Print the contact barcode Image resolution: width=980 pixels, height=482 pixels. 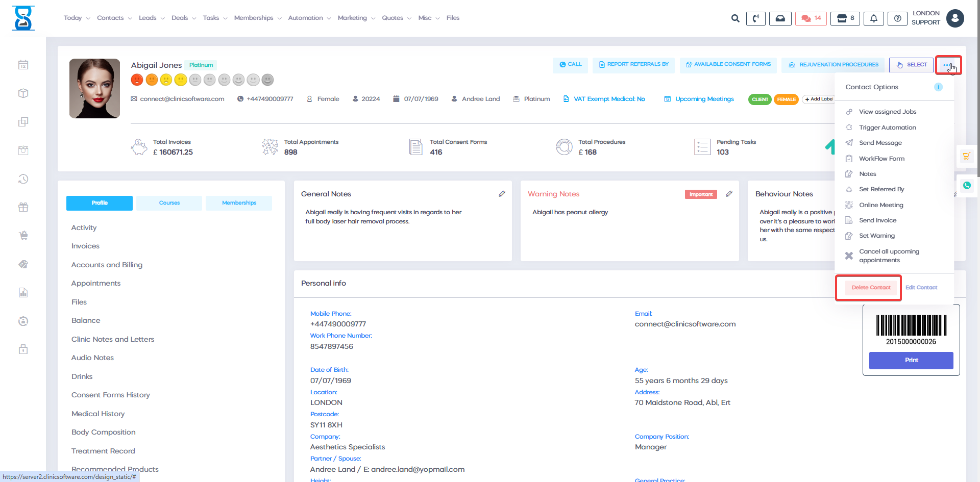tap(911, 360)
